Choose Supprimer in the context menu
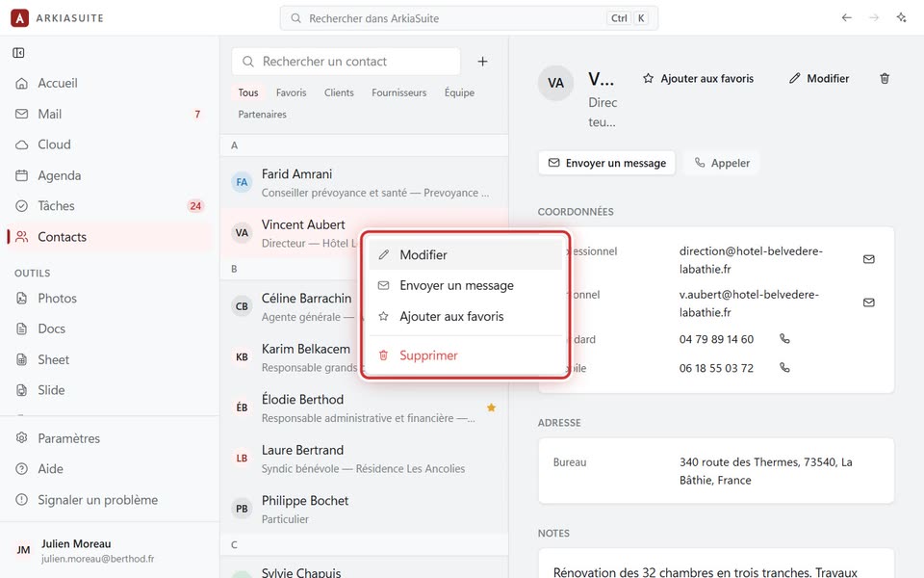 (466, 355)
